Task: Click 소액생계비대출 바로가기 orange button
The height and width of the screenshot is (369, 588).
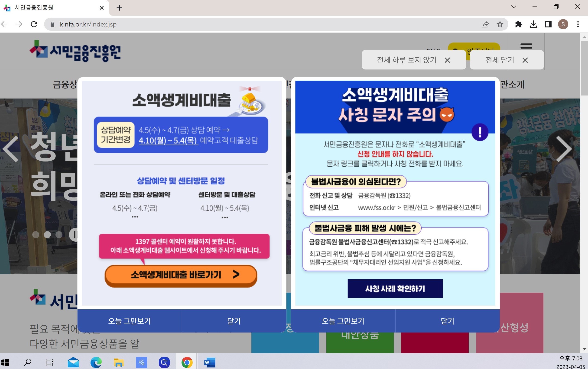Action: 181,275
